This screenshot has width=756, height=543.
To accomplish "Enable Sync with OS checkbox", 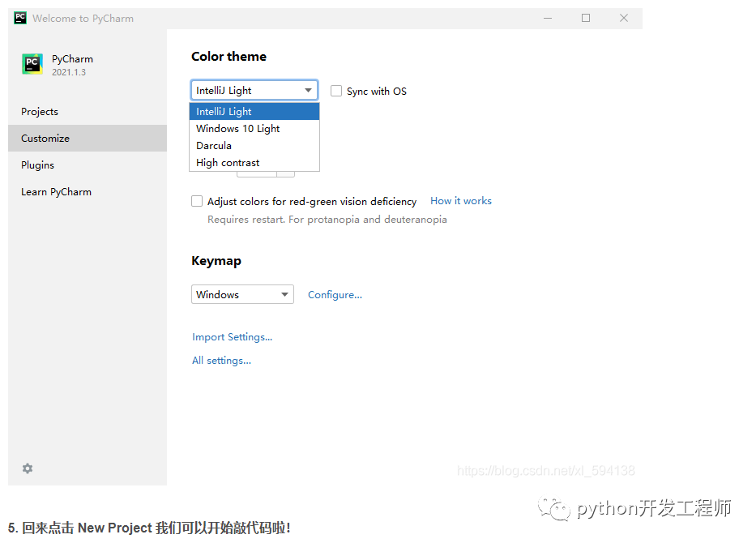I will click(x=336, y=92).
